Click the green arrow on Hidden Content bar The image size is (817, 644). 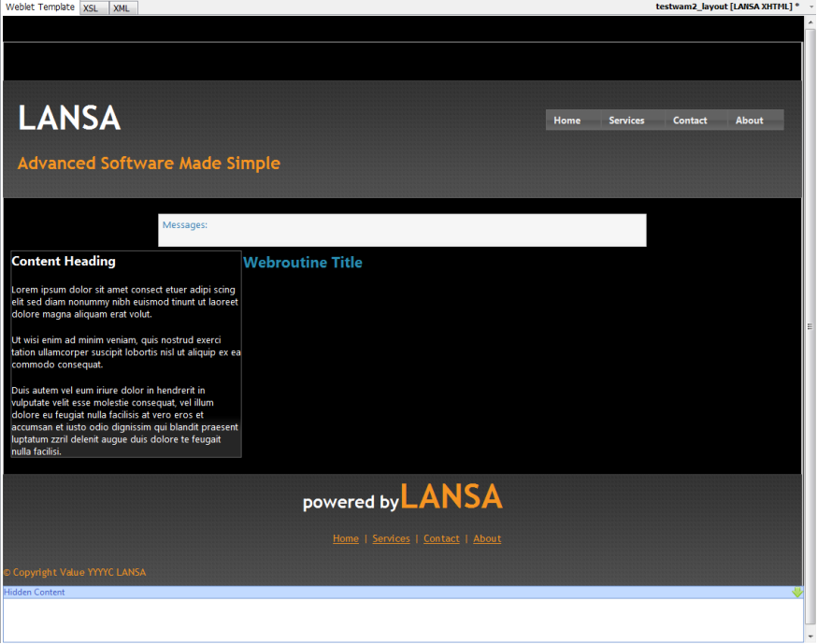tap(796, 593)
